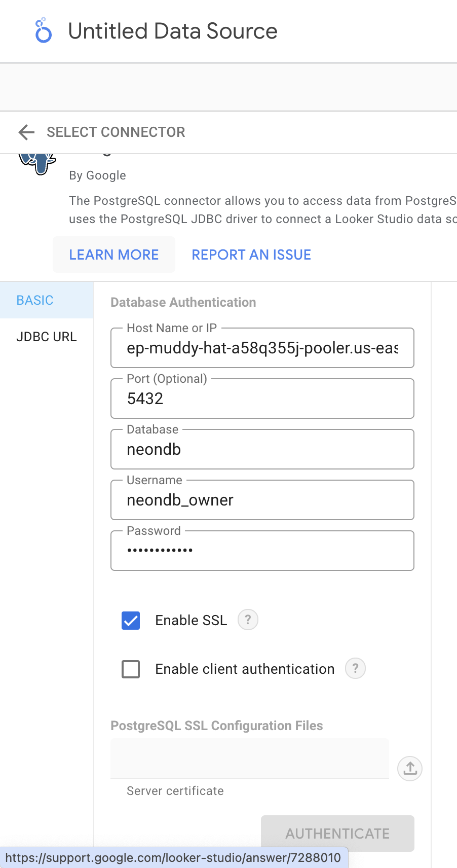Viewport: 457px width, 868px height.
Task: Click the Server certificate caption
Action: (x=175, y=791)
